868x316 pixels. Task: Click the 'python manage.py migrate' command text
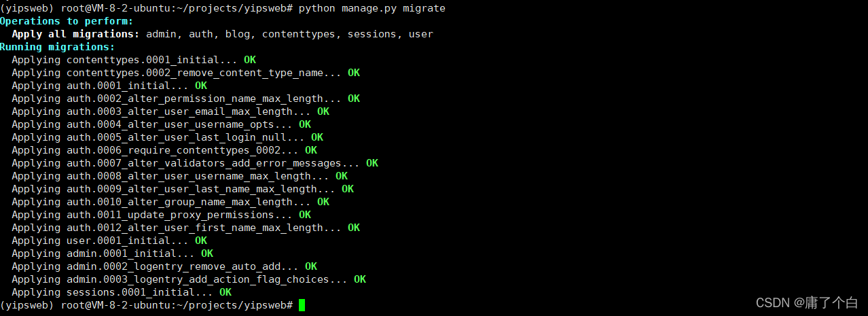click(x=372, y=8)
